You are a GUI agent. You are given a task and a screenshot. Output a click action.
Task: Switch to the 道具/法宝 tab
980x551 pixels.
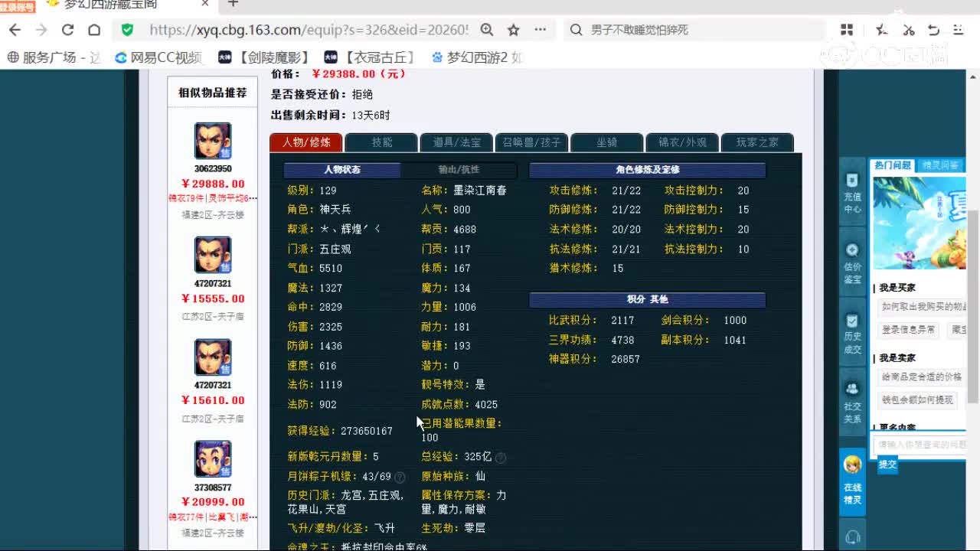[x=456, y=142]
